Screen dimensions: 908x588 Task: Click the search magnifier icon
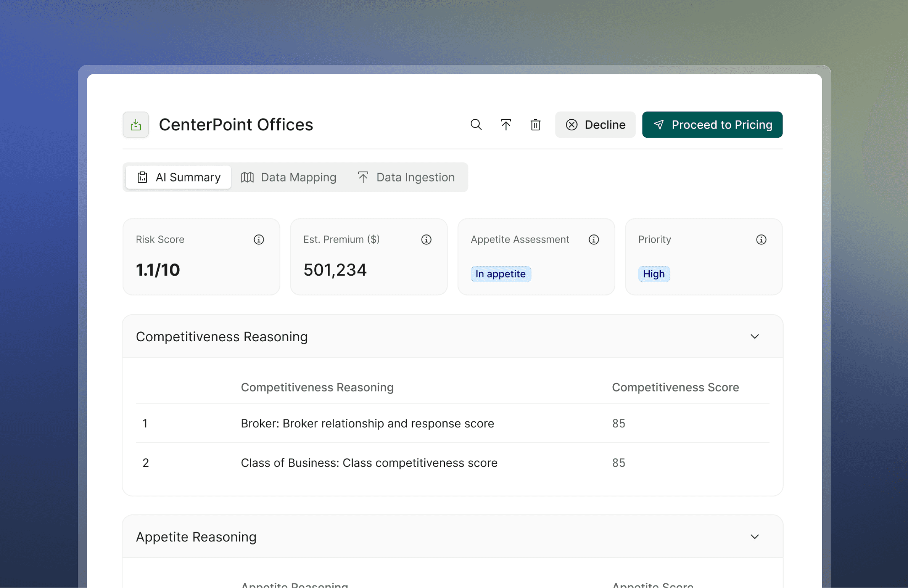(476, 125)
